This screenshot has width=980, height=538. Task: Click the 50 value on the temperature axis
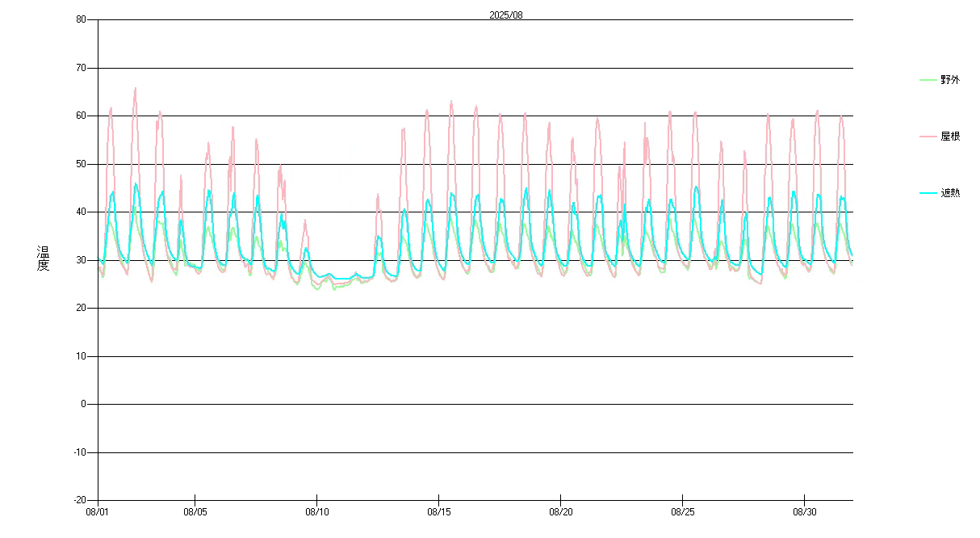(x=81, y=164)
